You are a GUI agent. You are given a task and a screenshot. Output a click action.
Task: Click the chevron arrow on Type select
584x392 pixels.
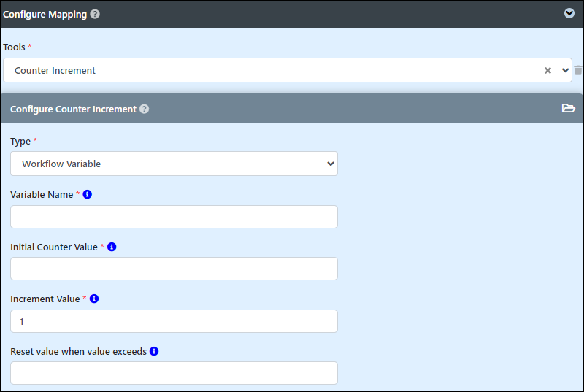[x=330, y=164]
